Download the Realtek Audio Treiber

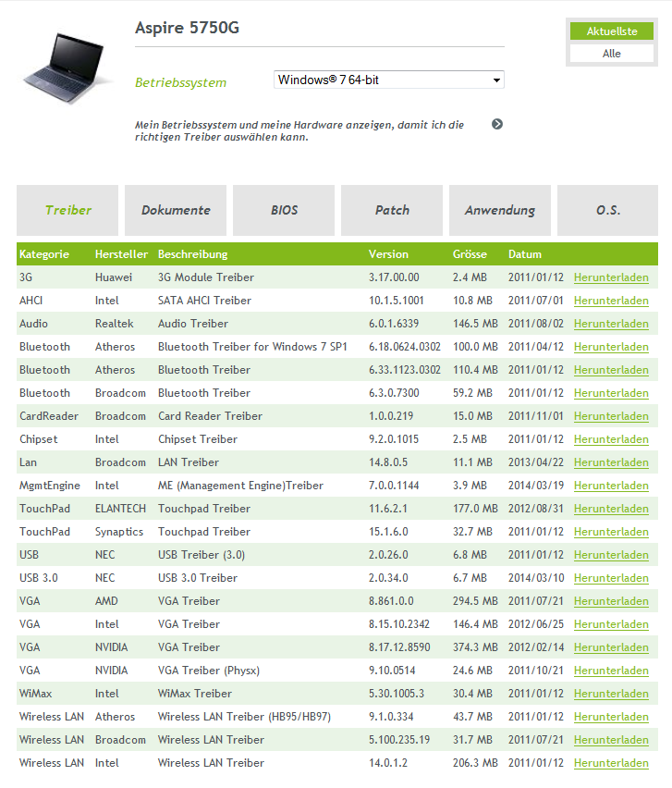[x=611, y=324]
